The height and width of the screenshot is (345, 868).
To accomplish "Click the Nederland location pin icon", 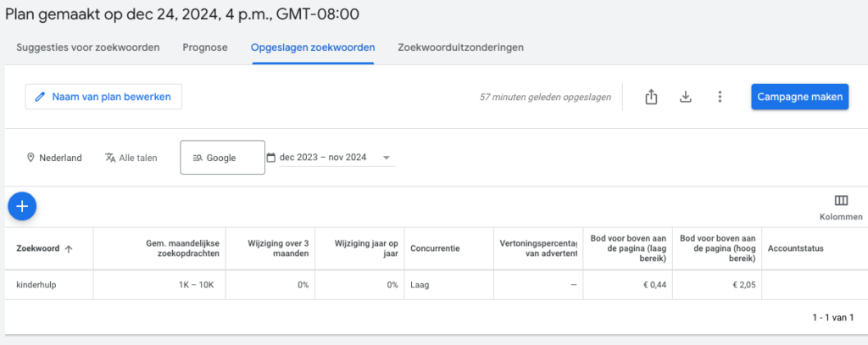I will [31, 158].
